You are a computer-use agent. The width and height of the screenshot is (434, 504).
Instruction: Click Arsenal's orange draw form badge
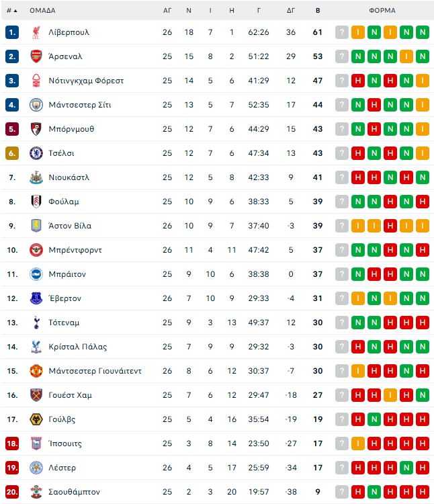(406, 56)
